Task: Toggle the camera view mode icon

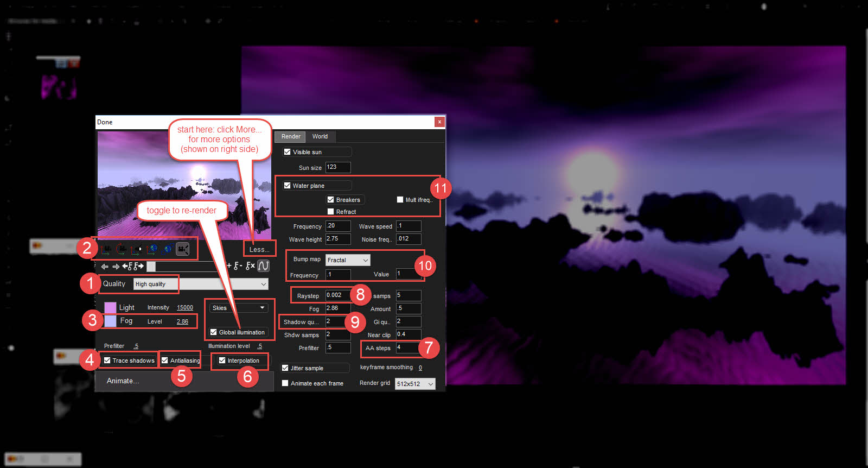Action: [183, 249]
